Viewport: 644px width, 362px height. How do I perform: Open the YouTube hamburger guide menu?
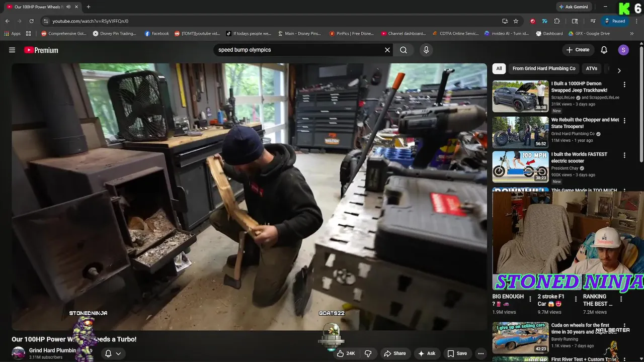pos(12,50)
